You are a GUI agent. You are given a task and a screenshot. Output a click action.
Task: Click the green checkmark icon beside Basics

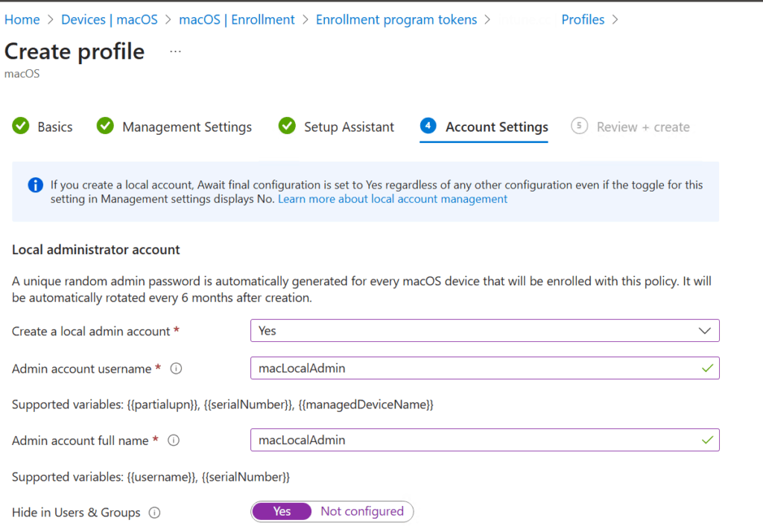pyautogui.click(x=21, y=126)
